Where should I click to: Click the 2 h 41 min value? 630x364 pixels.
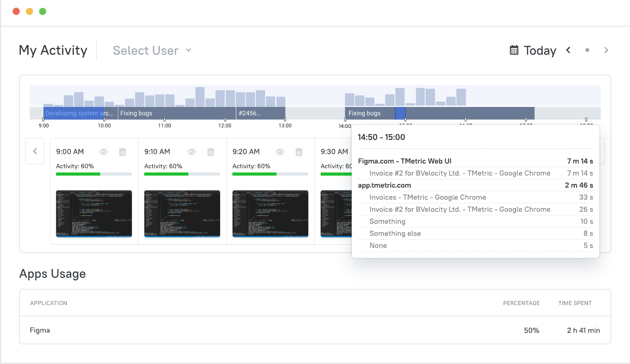[x=583, y=330]
